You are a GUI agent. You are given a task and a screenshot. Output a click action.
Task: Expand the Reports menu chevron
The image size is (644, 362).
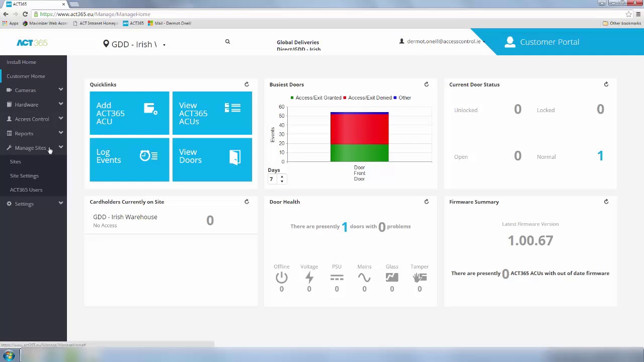pos(60,133)
